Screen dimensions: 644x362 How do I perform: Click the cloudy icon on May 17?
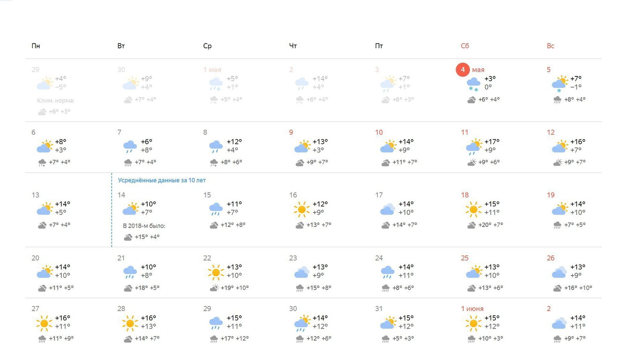coord(388,209)
